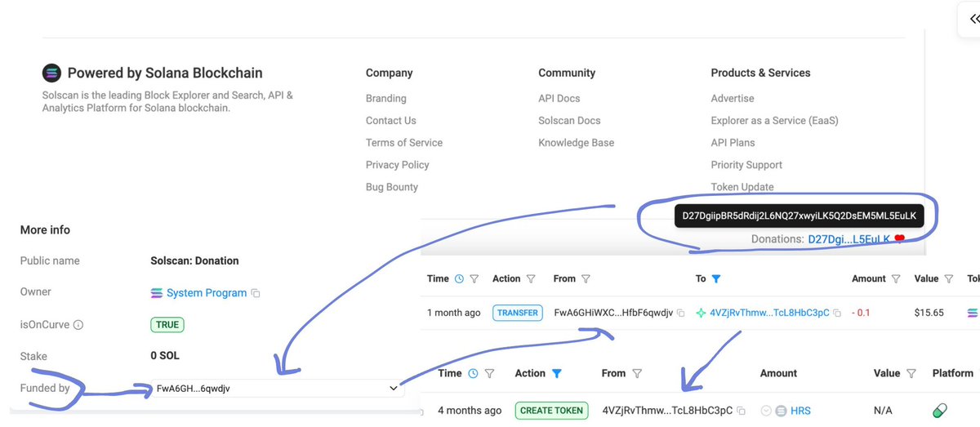The image size is (980, 427).
Task: Select the 4VZjRvThmw From address in CREATE TOKEN row
Action: click(x=667, y=411)
